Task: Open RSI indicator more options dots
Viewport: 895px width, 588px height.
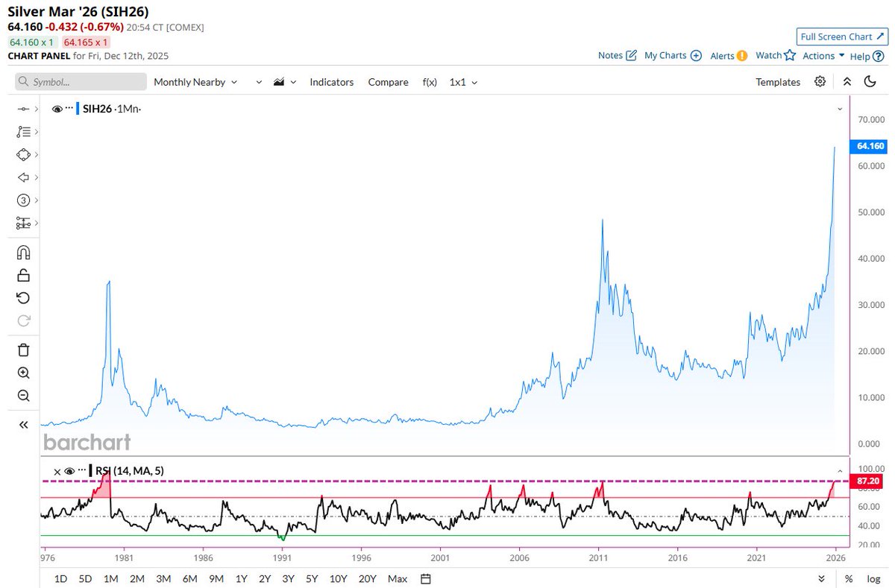Action: (x=81, y=471)
